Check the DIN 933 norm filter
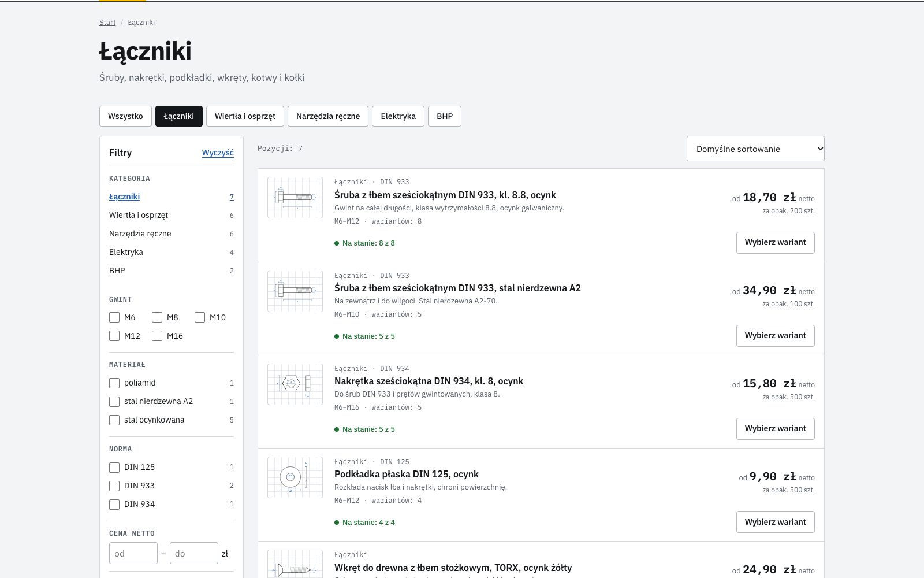This screenshot has height=578, width=924. [114, 486]
